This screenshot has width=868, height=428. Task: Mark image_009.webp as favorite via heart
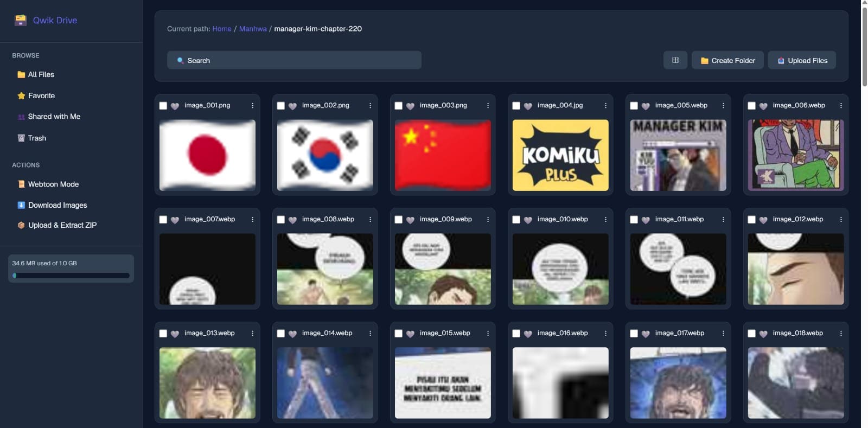point(410,220)
